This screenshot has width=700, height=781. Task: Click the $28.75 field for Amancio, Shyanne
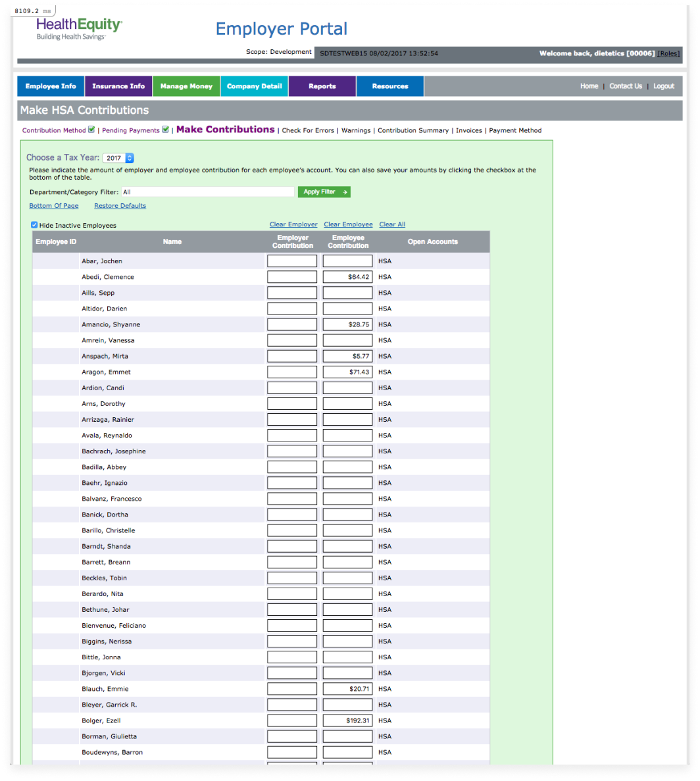coord(347,325)
